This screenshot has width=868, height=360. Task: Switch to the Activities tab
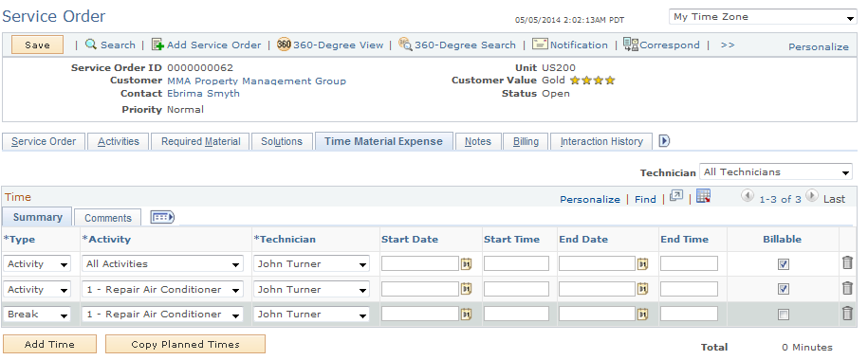tap(119, 141)
